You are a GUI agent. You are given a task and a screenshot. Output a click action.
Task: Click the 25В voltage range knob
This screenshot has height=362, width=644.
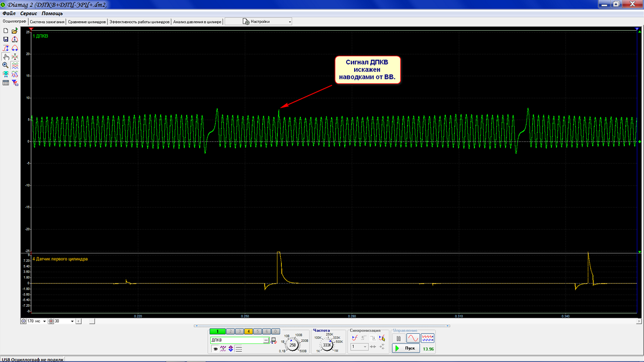(292, 345)
